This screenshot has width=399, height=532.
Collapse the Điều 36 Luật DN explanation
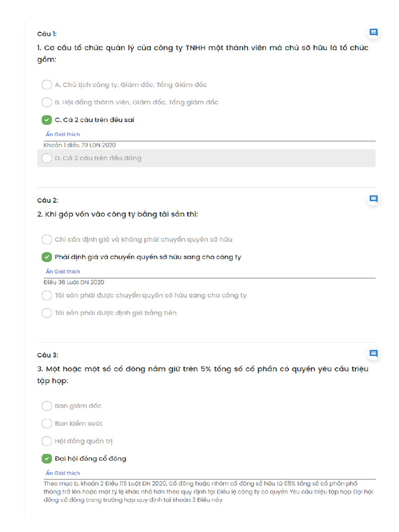click(x=63, y=272)
